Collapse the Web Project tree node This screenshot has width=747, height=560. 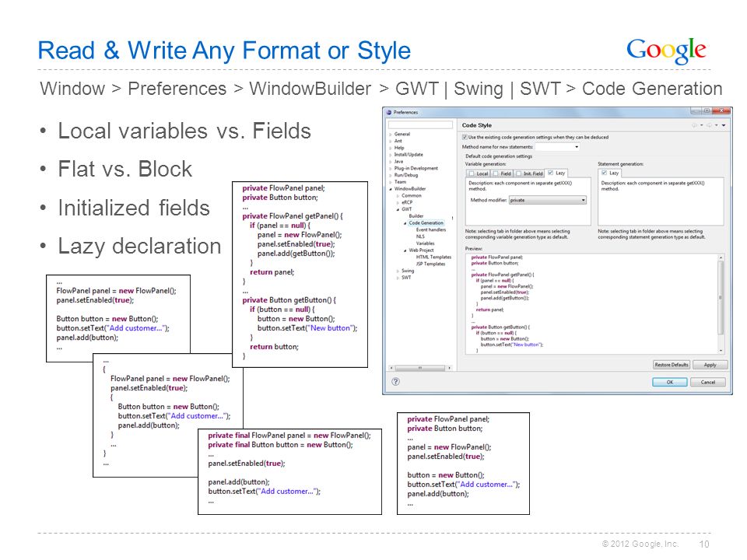(x=405, y=250)
